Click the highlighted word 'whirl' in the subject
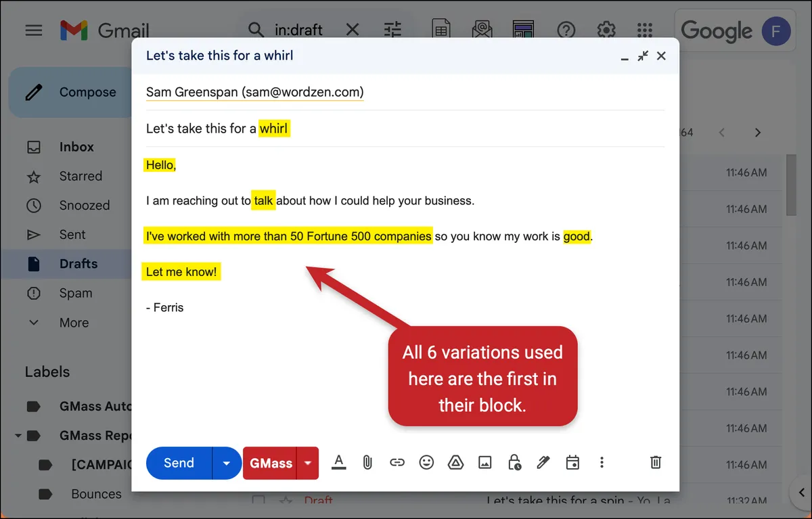The width and height of the screenshot is (812, 519). [x=274, y=129]
